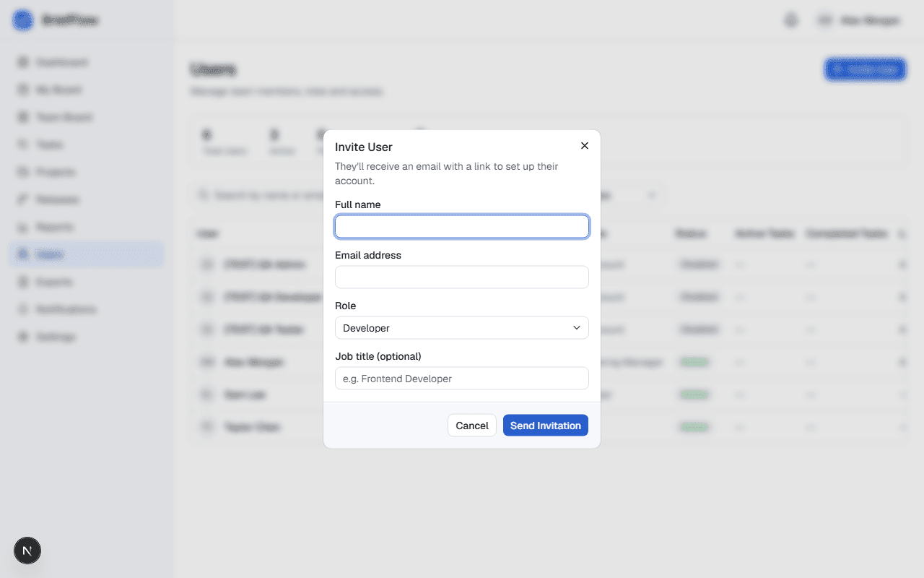Click the Send Invitation button

546,426
